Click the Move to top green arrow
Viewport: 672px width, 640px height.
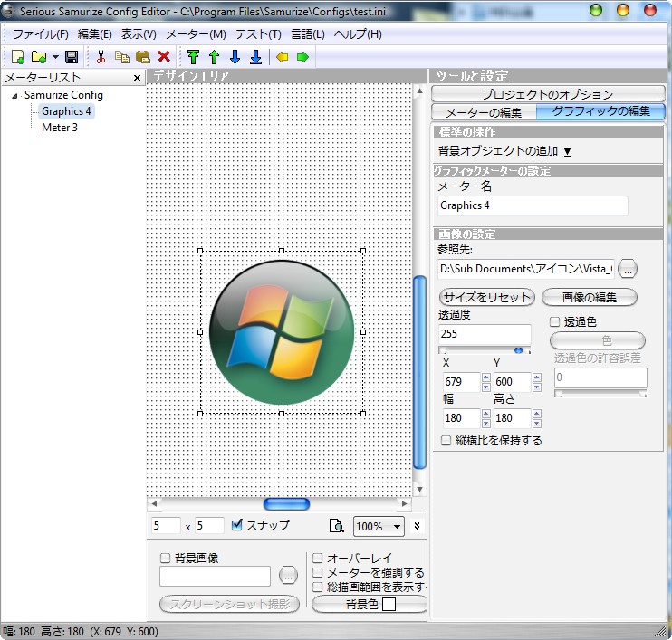(x=193, y=57)
